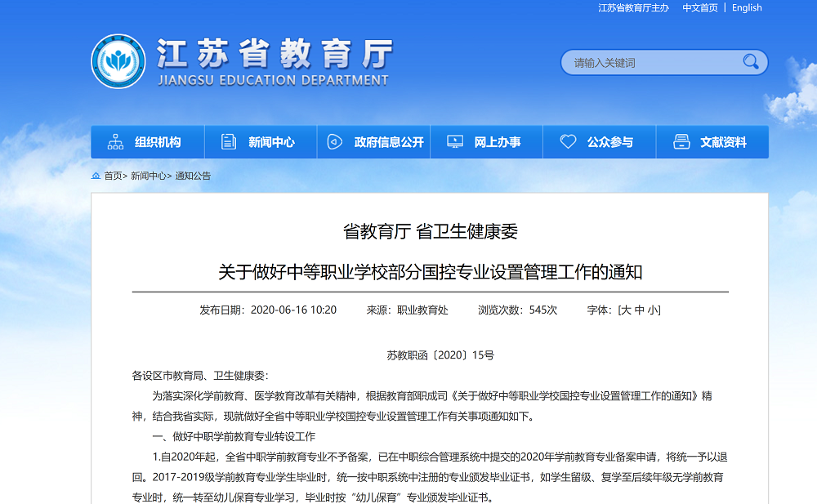Click the publish date 2020-06-16 10:20
The image size is (817, 504).
[x=293, y=310]
